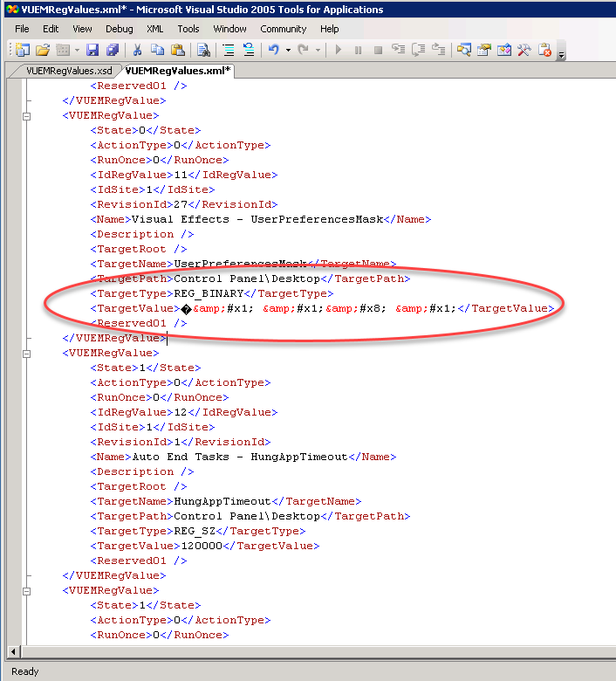The height and width of the screenshot is (681, 616).
Task: Open the Toolbox wrench icon
Action: click(x=524, y=51)
